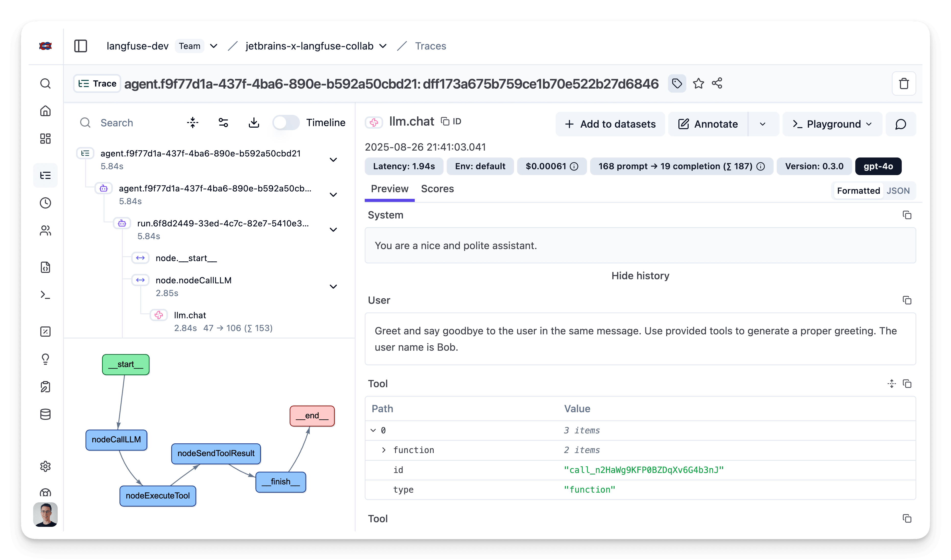Image resolution: width=951 pixels, height=560 pixels.
Task: Download the trace using download icon
Action: point(254,123)
